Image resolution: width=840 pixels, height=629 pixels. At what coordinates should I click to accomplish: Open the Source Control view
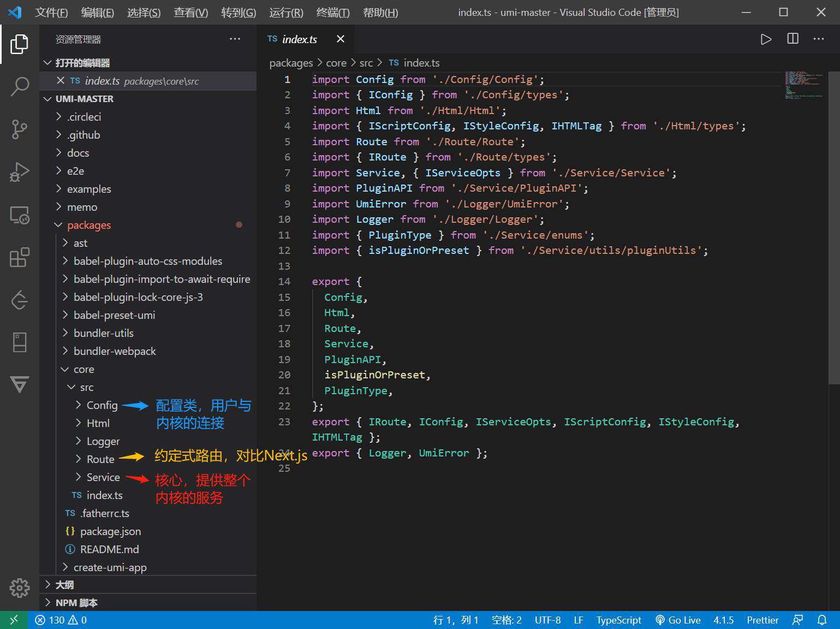(19, 129)
